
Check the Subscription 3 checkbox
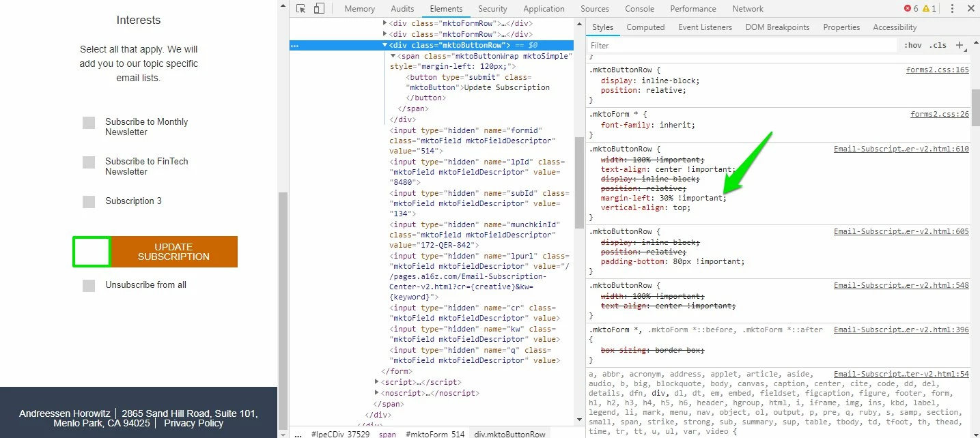(89, 202)
